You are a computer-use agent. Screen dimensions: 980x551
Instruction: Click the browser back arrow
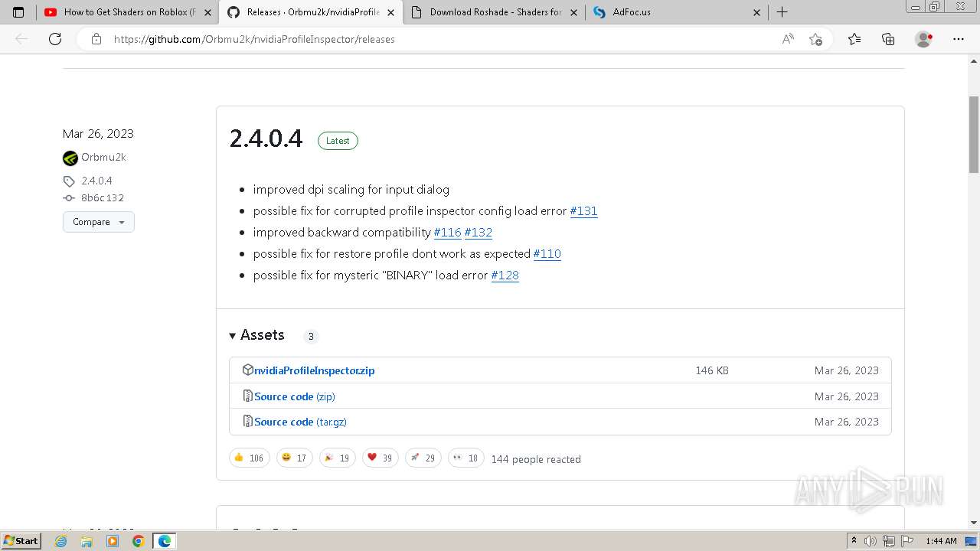point(21,39)
